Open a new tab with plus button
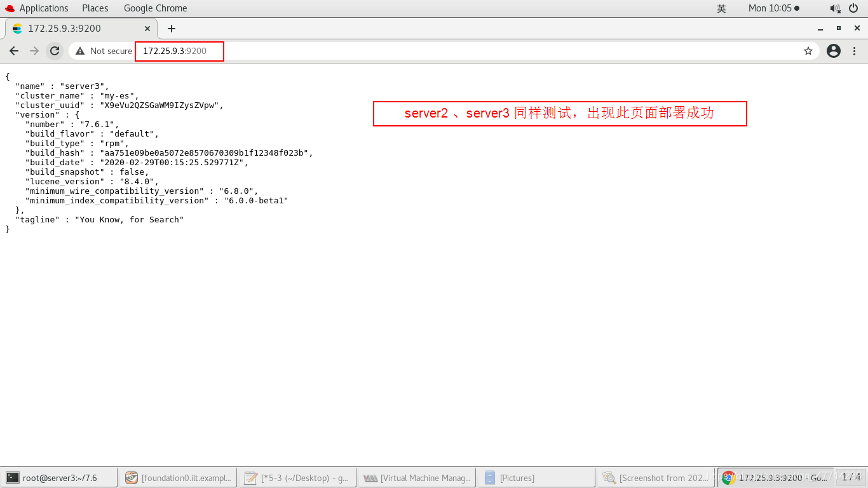The height and width of the screenshot is (488, 868). click(172, 29)
